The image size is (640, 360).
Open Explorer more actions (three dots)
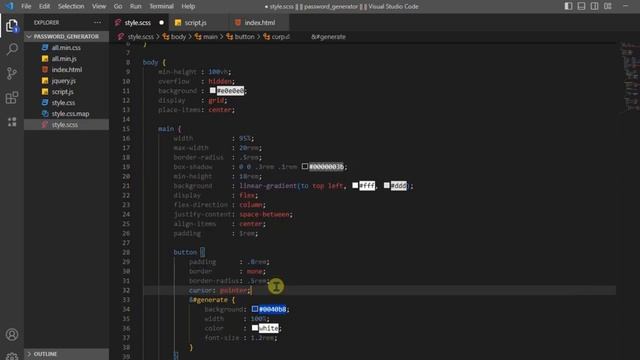[x=97, y=22]
